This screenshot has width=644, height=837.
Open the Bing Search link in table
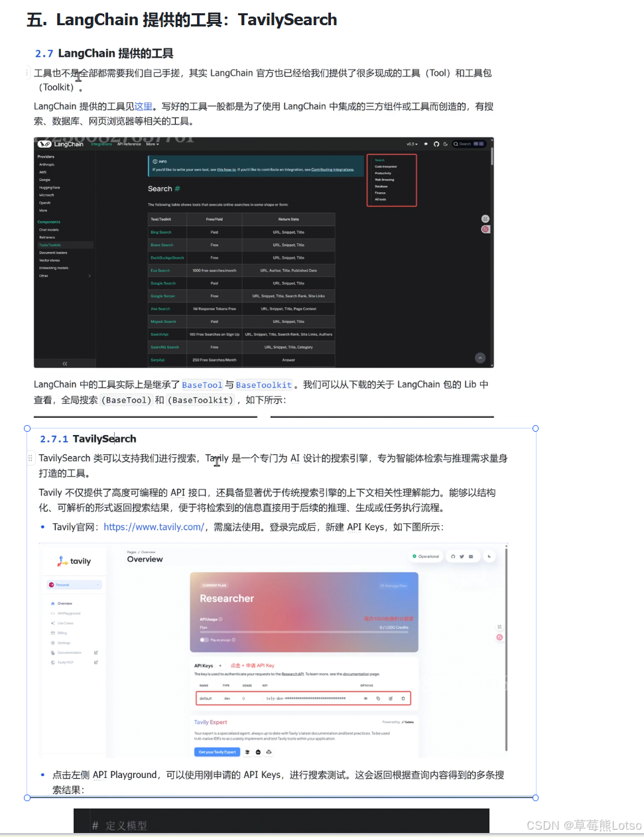click(161, 232)
